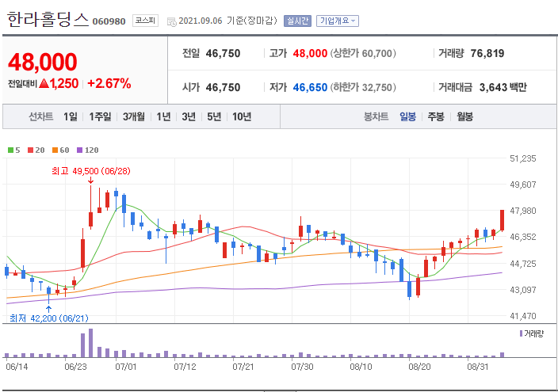Click the 51,235 price axis label

523,158
